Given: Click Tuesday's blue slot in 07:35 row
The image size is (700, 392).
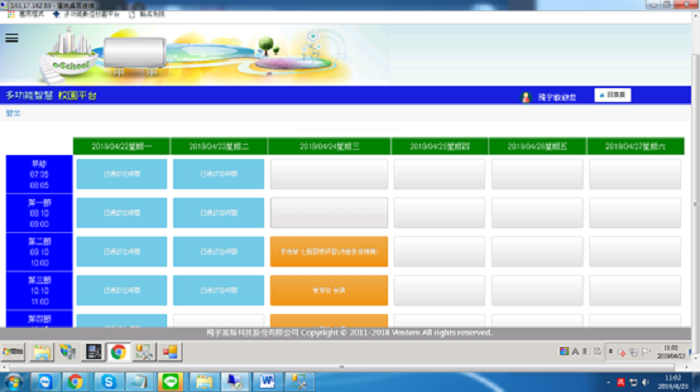Looking at the screenshot, I should [219, 174].
